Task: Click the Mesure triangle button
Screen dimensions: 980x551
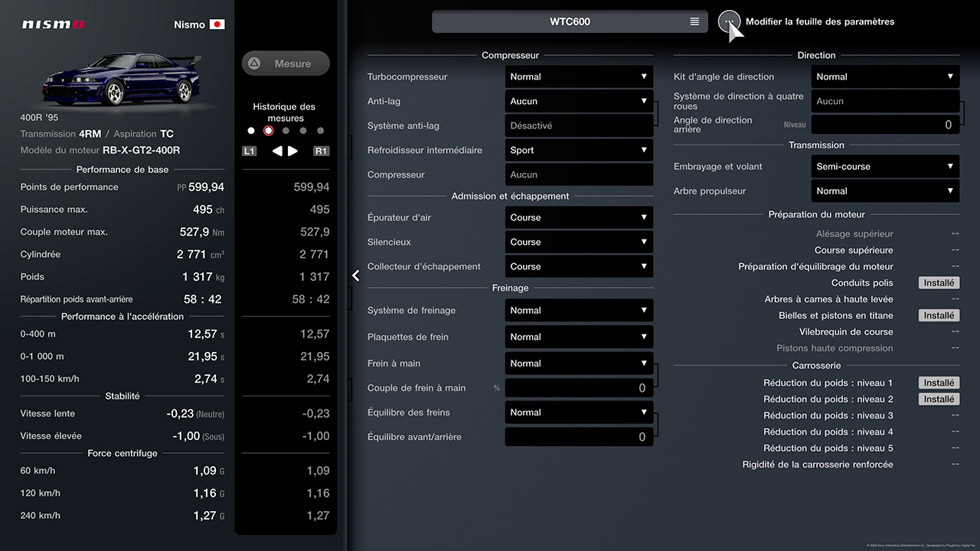Action: (x=286, y=64)
